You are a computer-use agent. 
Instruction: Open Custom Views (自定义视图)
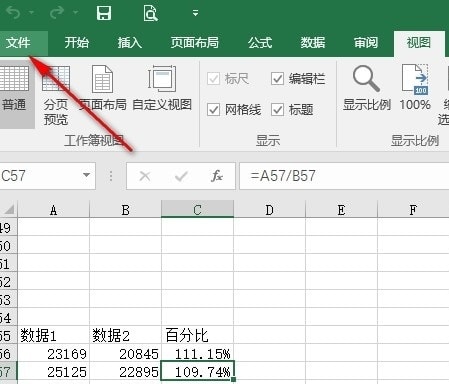coord(162,88)
